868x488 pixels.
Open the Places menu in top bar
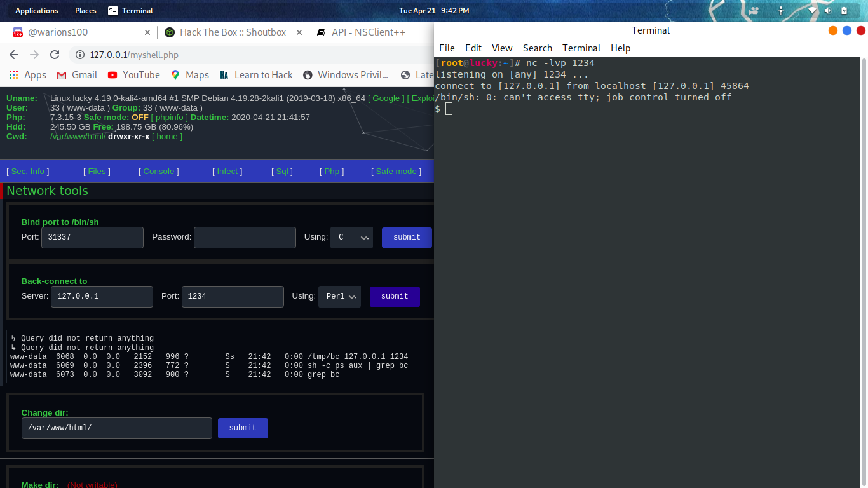[x=85, y=10]
